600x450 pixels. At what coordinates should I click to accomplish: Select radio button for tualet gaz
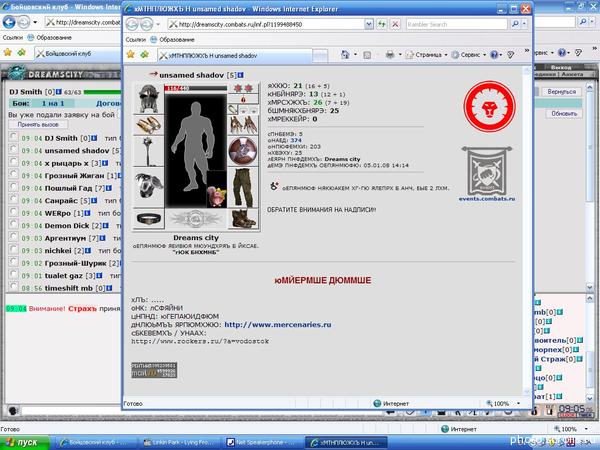pyautogui.click(x=13, y=274)
